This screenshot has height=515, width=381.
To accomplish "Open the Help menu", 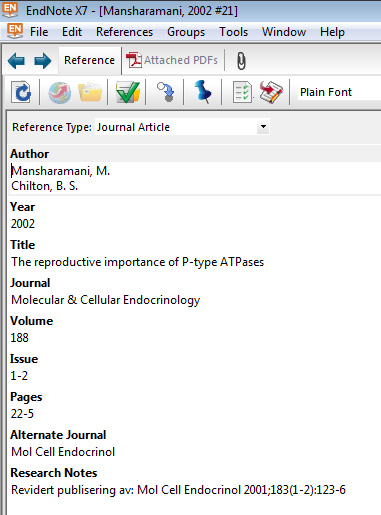I will click(x=332, y=32).
